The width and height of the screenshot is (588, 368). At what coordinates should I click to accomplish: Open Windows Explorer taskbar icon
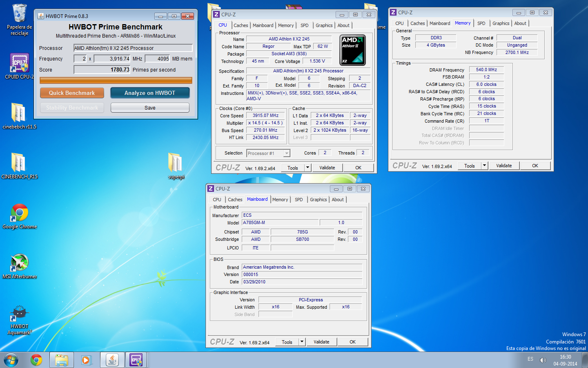point(62,360)
